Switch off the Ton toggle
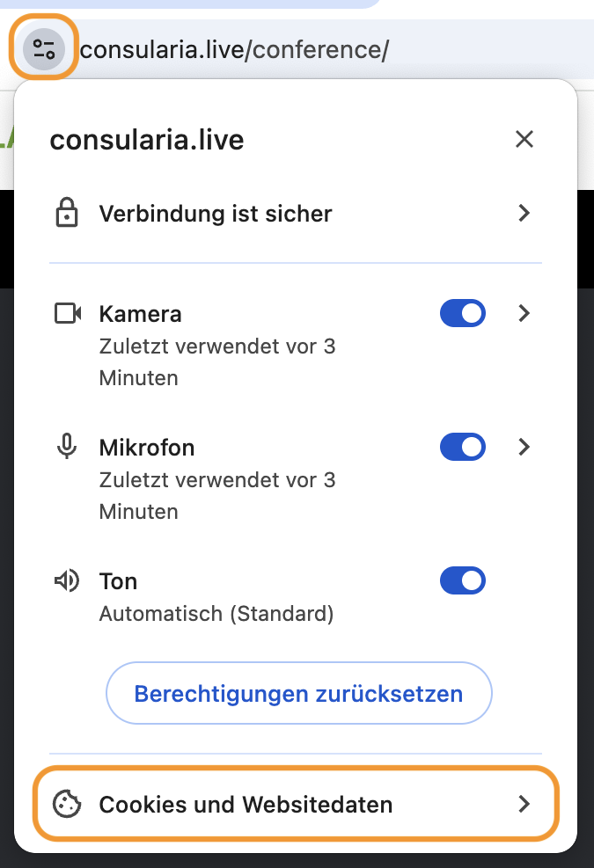594x868 pixels. coord(463,580)
